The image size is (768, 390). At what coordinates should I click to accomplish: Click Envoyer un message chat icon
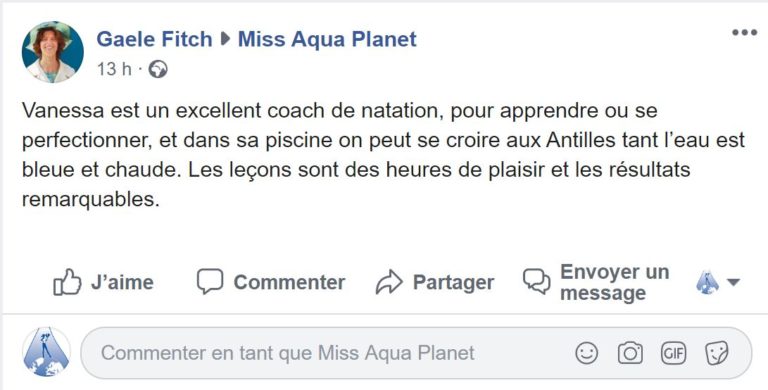[x=536, y=282]
